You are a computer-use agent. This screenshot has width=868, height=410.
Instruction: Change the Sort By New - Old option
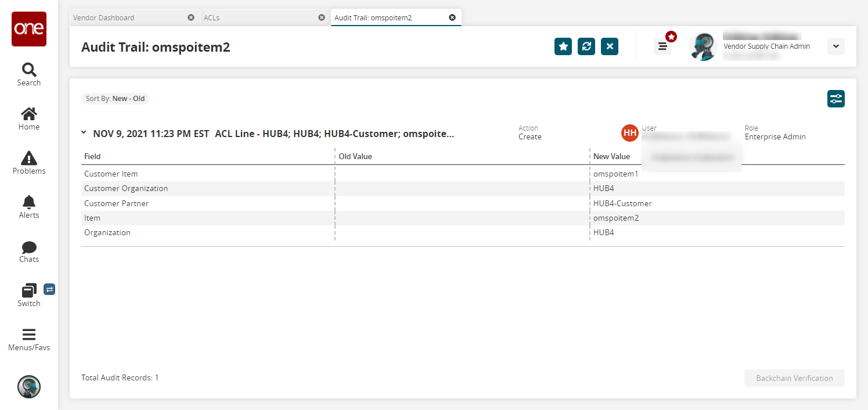[x=115, y=99]
